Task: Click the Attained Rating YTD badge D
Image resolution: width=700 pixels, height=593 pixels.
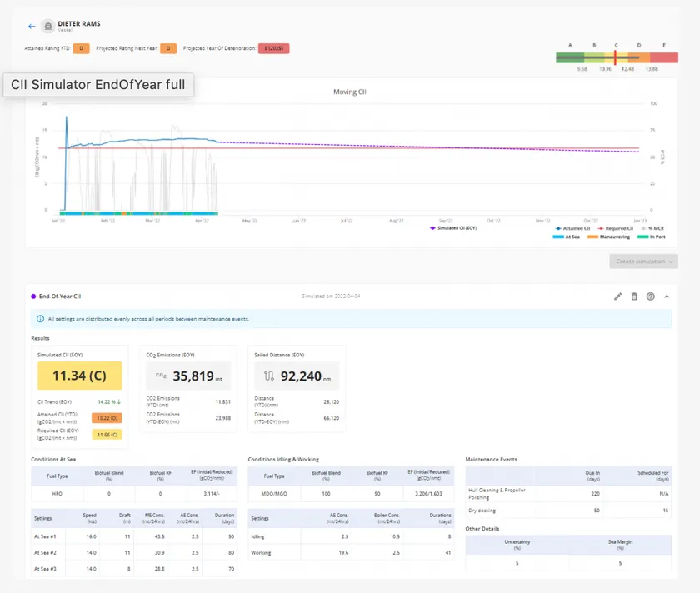Action: click(81, 48)
